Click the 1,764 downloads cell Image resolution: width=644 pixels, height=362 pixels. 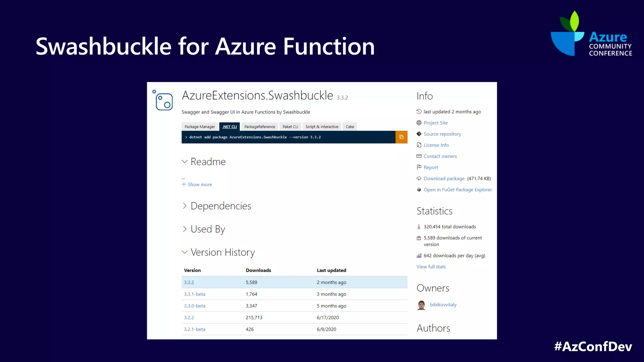click(x=252, y=294)
